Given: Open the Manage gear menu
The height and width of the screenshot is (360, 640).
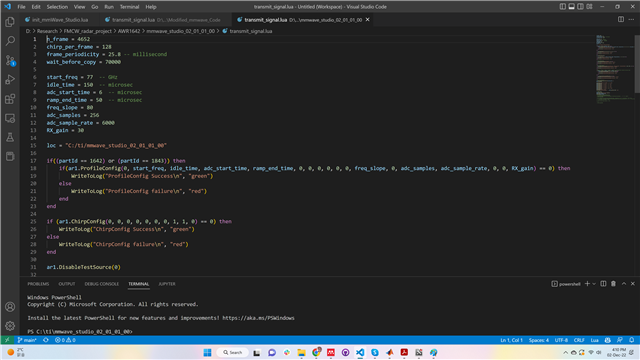Looking at the screenshot, I should [x=10, y=326].
